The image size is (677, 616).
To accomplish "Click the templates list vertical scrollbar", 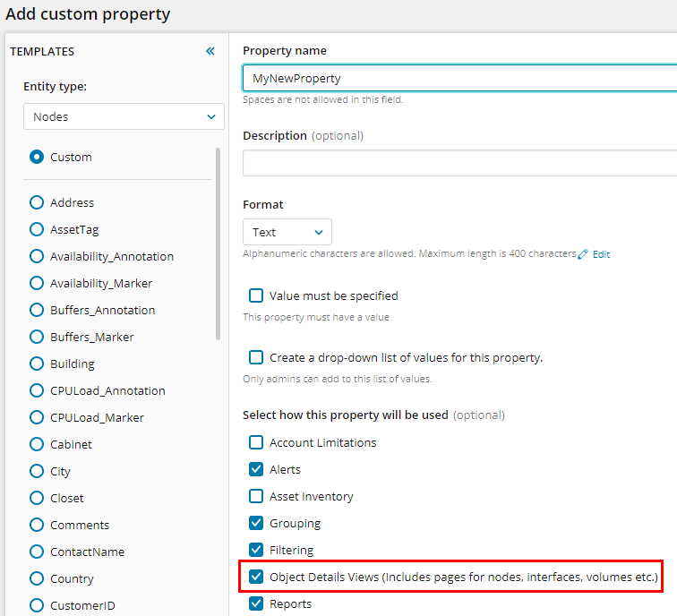I will (x=218, y=244).
